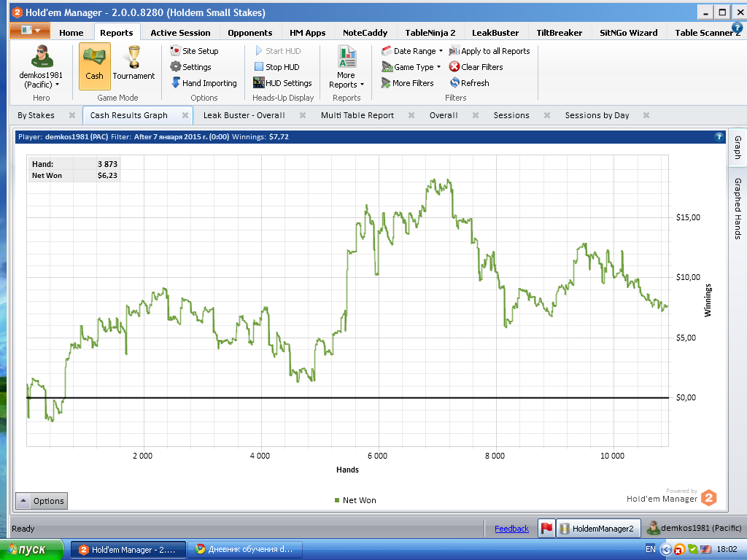Click the red shield security tray icon

680,550
